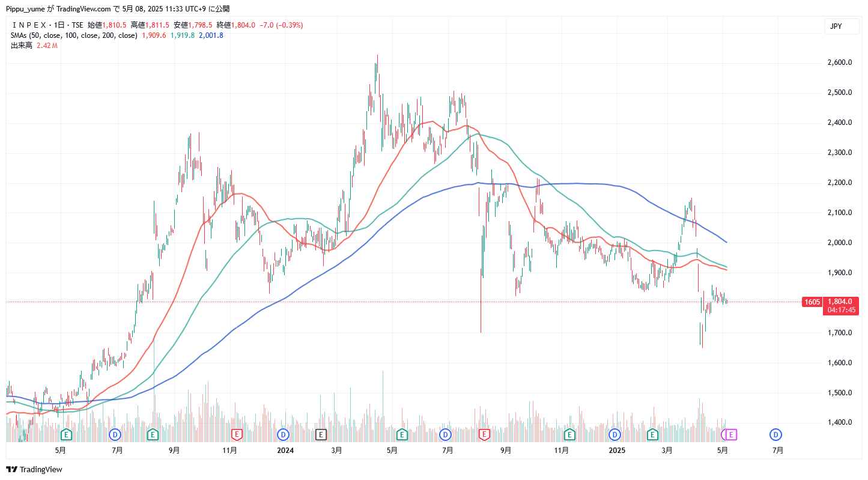Click the D dividend marker near 7月 2024
Image resolution: width=868 pixels, height=480 pixels.
click(446, 434)
